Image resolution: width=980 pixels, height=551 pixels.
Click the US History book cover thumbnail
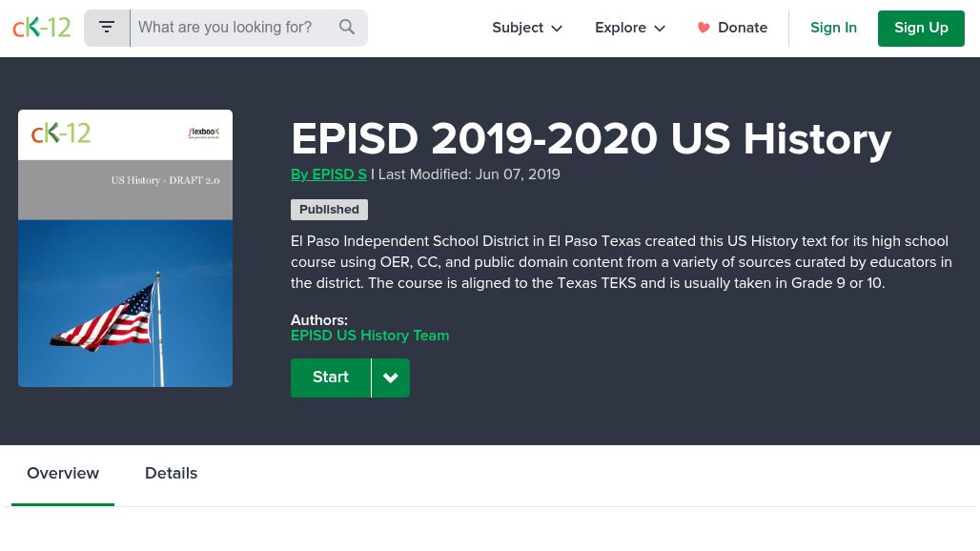(126, 248)
